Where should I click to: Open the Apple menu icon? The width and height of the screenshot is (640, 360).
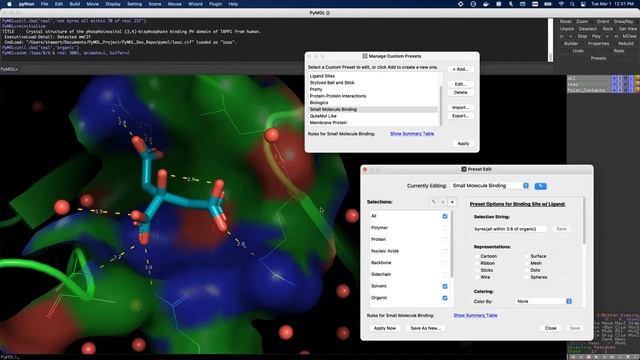pos(9,4)
